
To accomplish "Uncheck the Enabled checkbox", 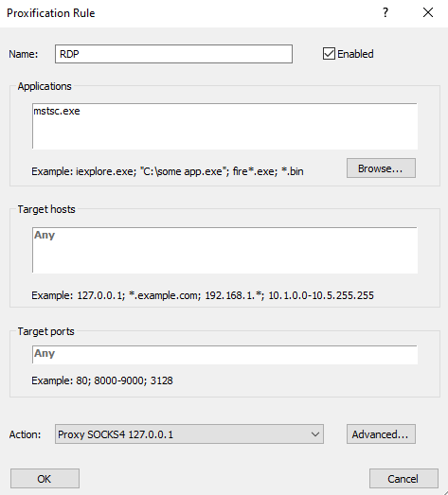I will 329,54.
